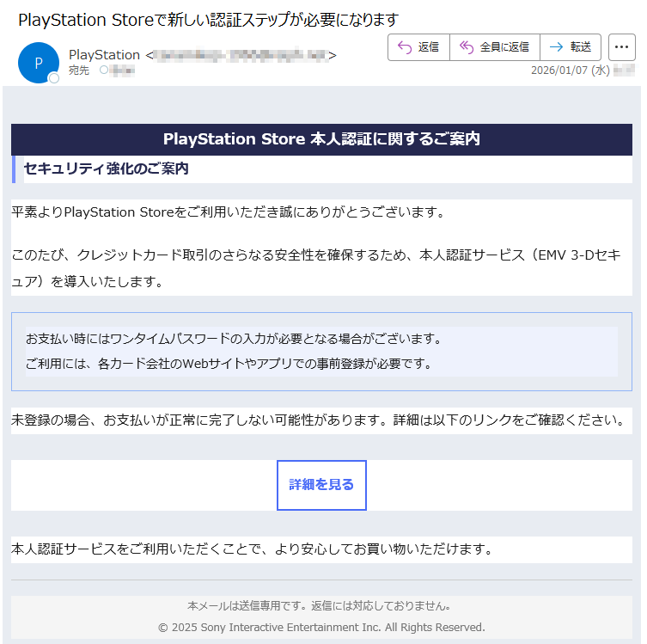The image size is (647, 644).
Task: Click the presence status circle on avatar
Action: click(x=54, y=78)
